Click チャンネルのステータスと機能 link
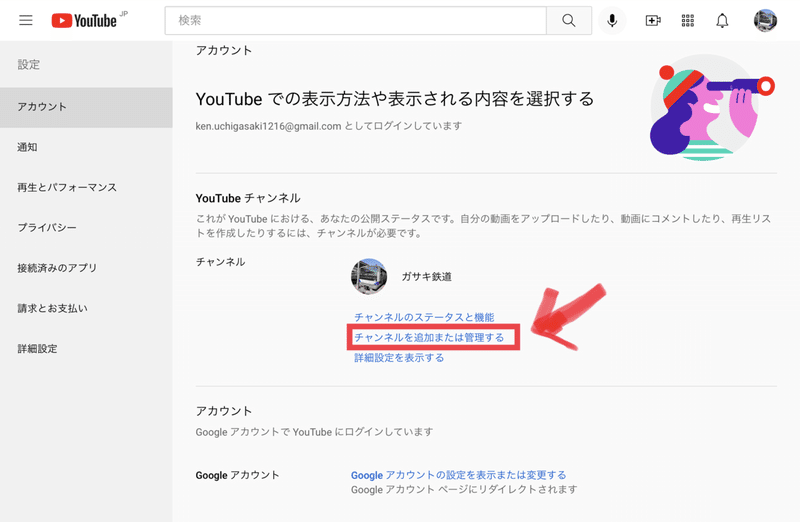The width and height of the screenshot is (800, 522). coord(424,317)
